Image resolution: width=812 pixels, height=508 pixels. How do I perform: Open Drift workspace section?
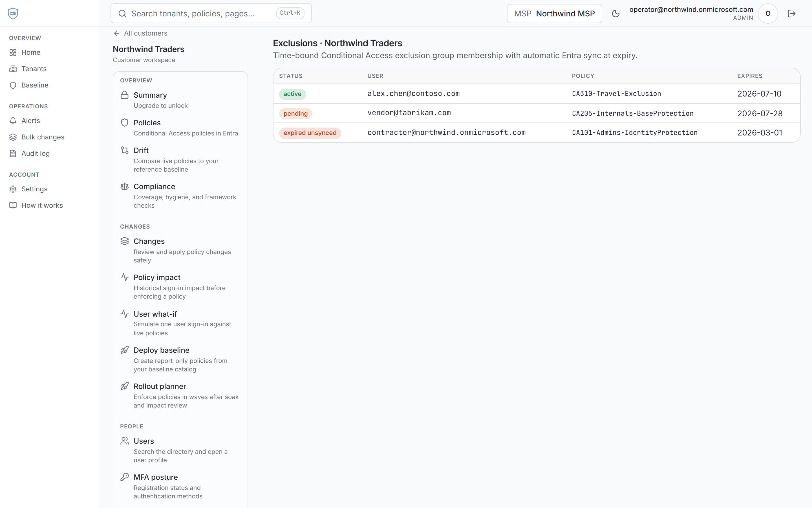[180, 159]
